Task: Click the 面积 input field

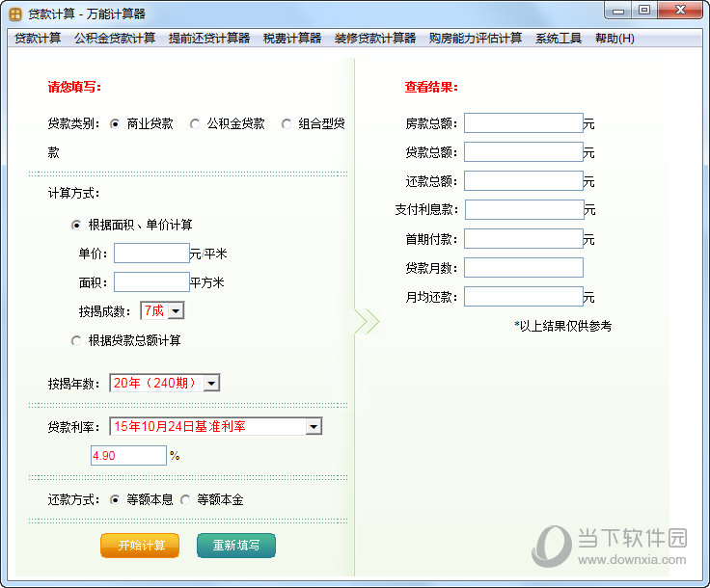Action: [151, 282]
